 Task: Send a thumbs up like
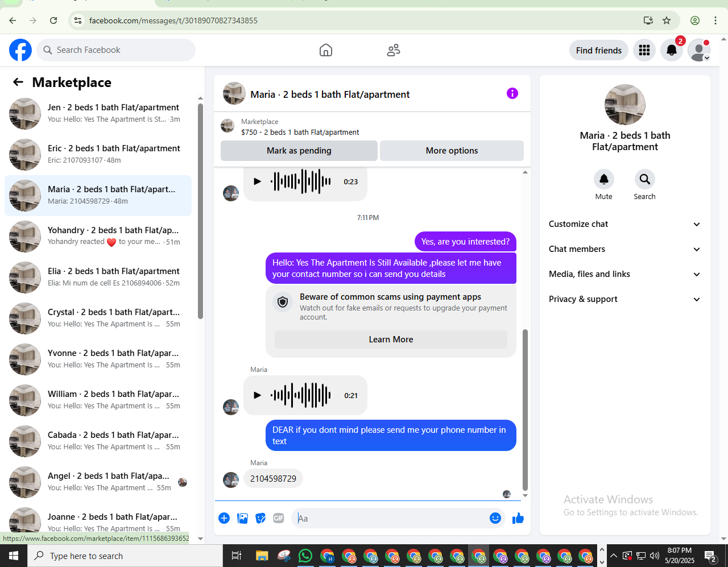[518, 518]
